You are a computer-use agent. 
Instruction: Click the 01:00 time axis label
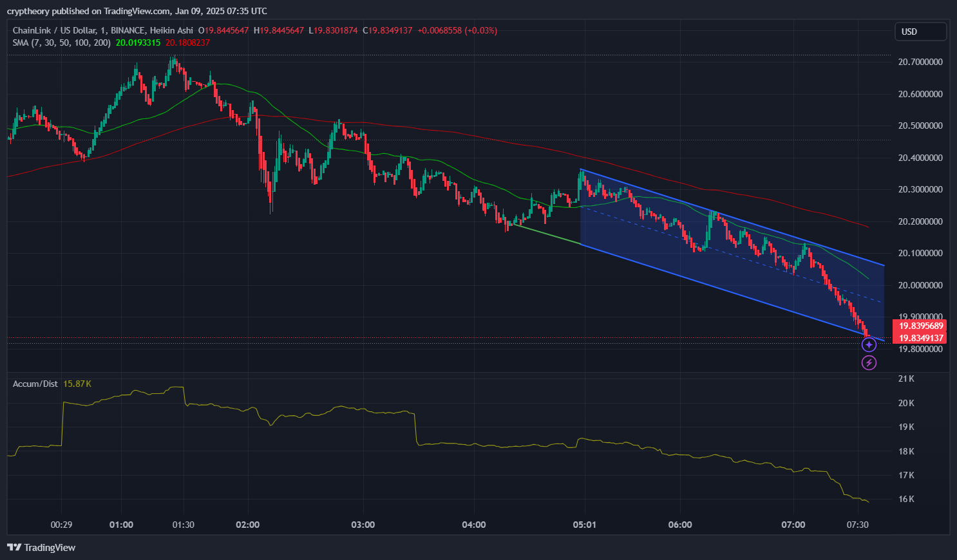121,525
